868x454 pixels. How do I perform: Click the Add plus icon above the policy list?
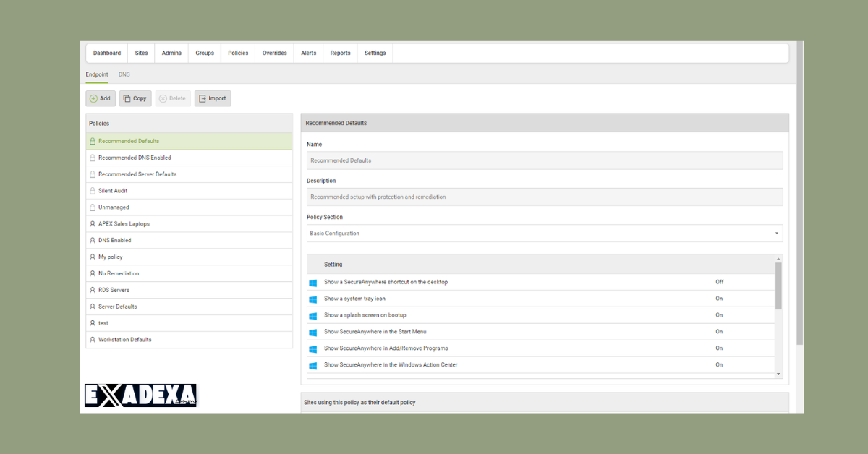[93, 98]
